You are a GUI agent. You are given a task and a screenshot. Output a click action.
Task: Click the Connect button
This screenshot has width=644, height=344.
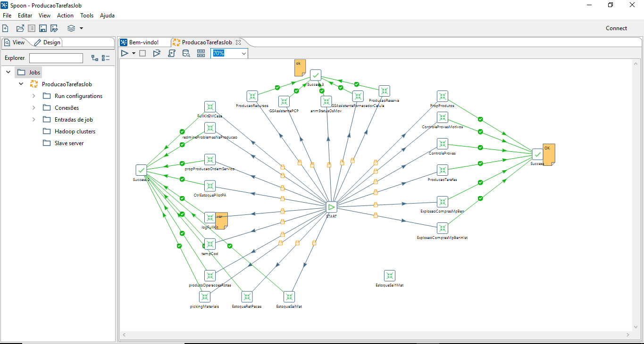click(x=616, y=28)
